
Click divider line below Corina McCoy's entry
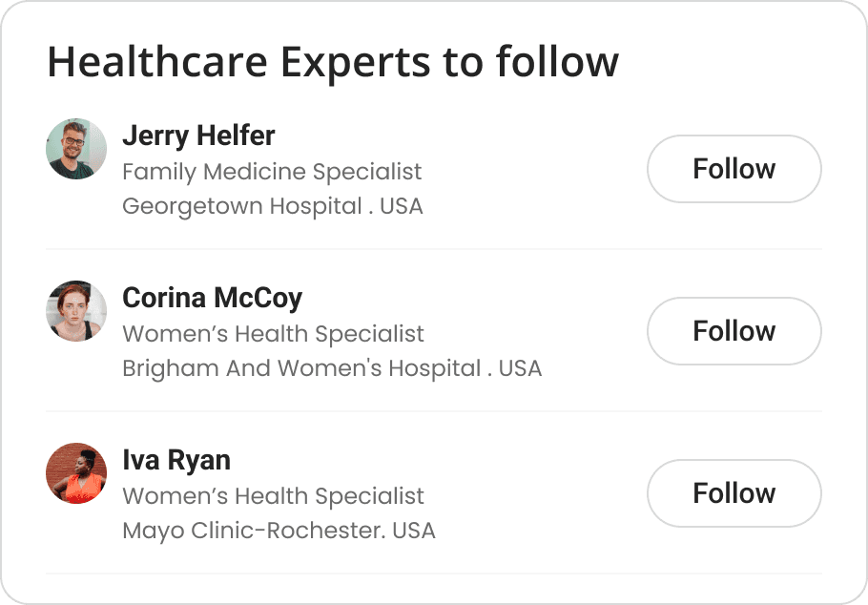434,411
